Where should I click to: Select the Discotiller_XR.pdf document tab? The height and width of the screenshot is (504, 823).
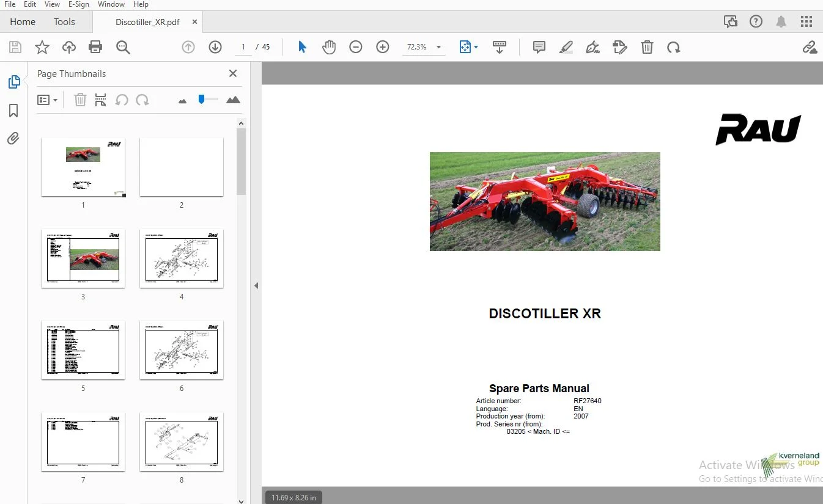[147, 22]
